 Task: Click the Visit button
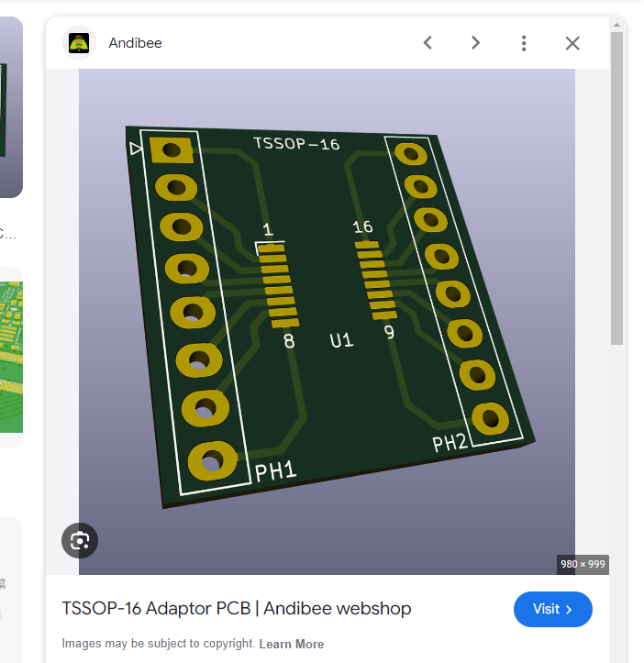coord(552,609)
